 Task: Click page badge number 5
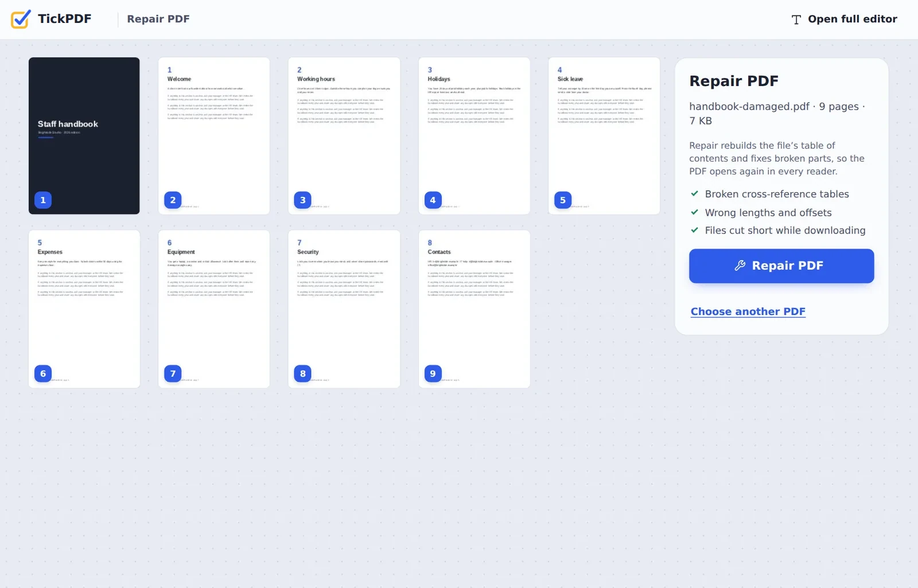tap(563, 200)
